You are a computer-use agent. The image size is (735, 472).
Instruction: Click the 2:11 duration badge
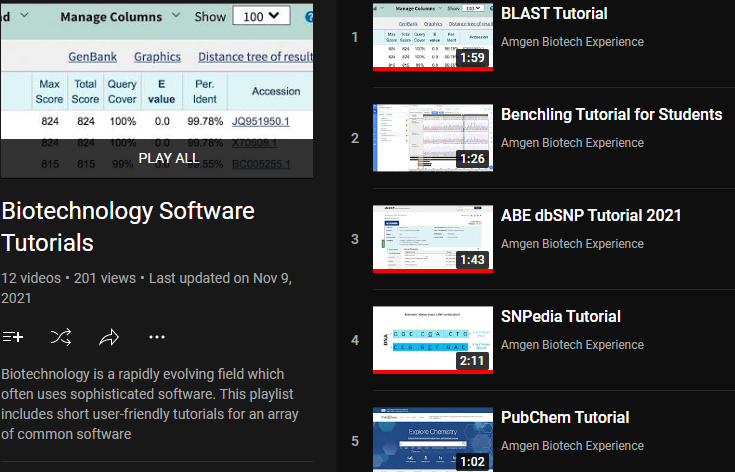tap(472, 361)
